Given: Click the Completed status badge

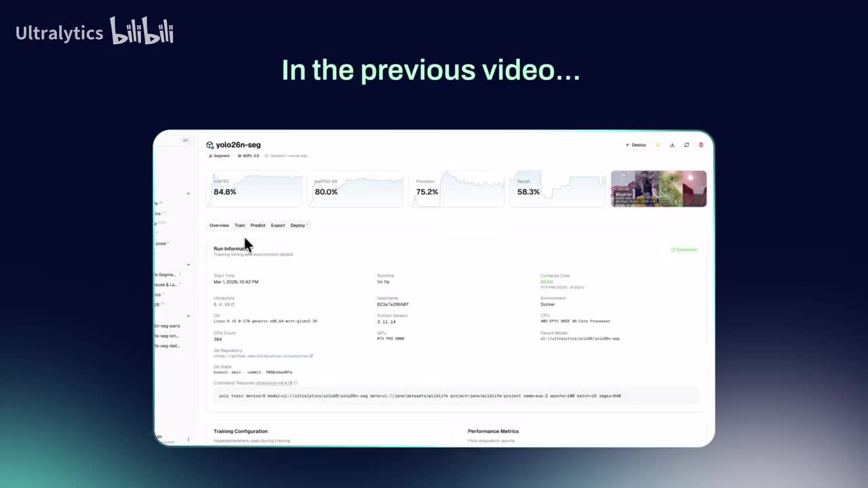Looking at the screenshot, I should (x=684, y=249).
